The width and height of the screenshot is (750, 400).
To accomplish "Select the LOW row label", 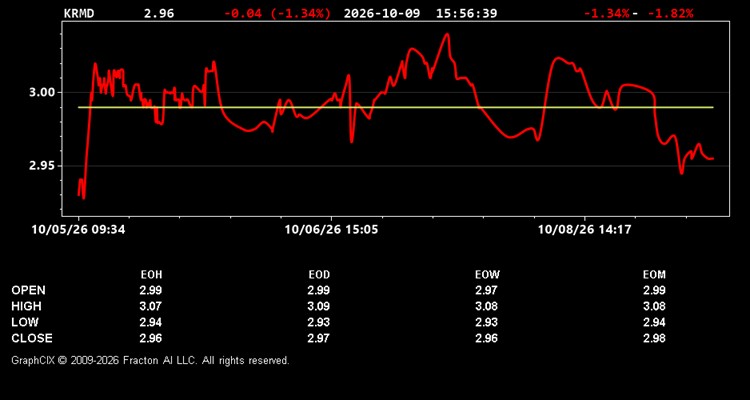I will point(25,322).
